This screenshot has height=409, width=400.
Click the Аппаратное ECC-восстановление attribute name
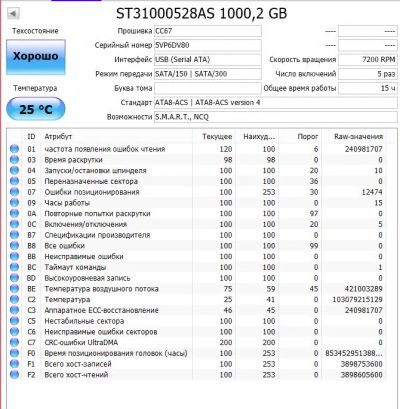[x=101, y=310]
